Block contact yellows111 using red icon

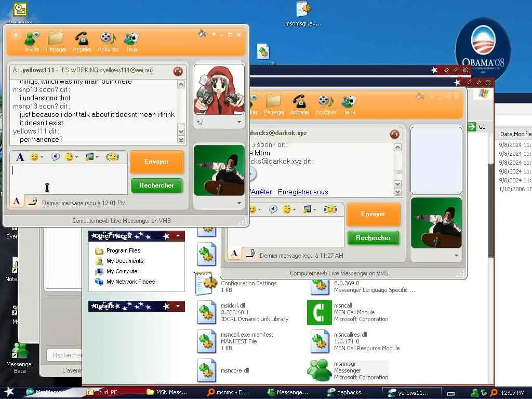click(178, 71)
